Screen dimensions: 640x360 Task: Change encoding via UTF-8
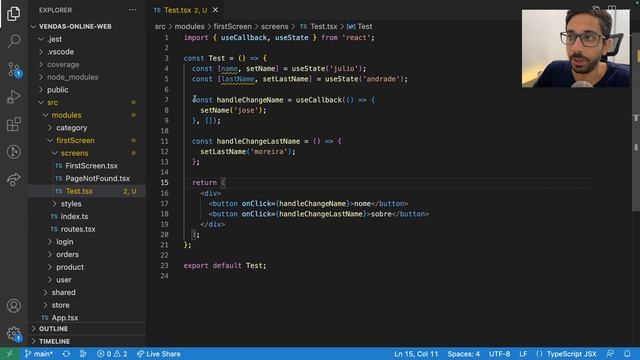499,354
